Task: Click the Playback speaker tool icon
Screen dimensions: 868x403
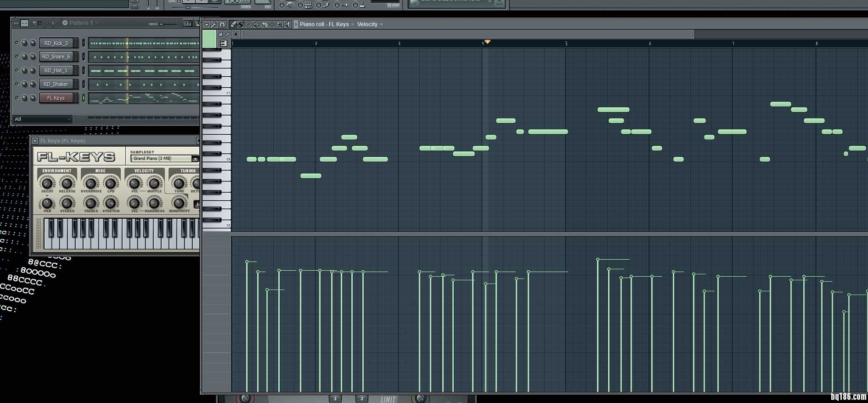Action: point(287,24)
